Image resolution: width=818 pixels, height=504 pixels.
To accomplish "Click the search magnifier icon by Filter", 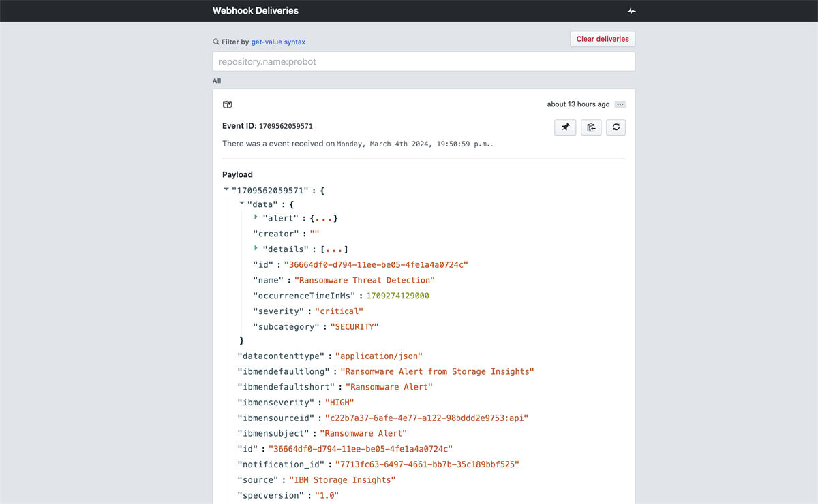I will (x=216, y=42).
